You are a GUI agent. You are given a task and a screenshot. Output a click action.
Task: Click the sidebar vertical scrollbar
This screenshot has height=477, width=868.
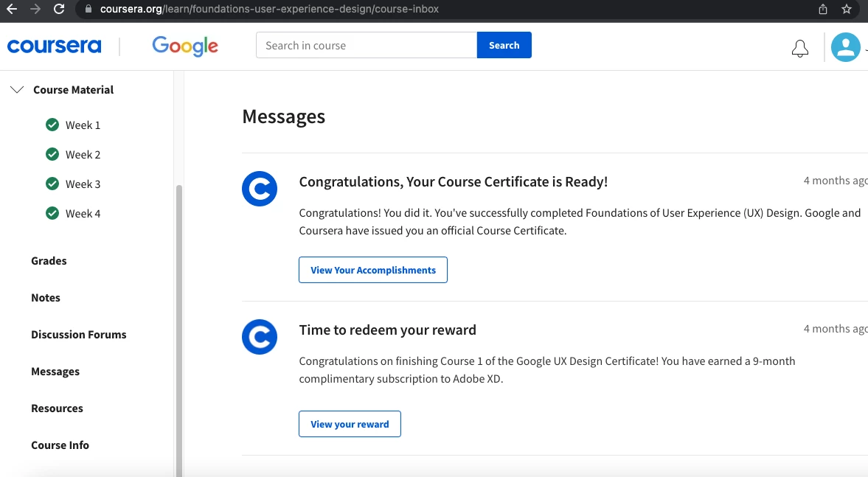pyautogui.click(x=178, y=330)
